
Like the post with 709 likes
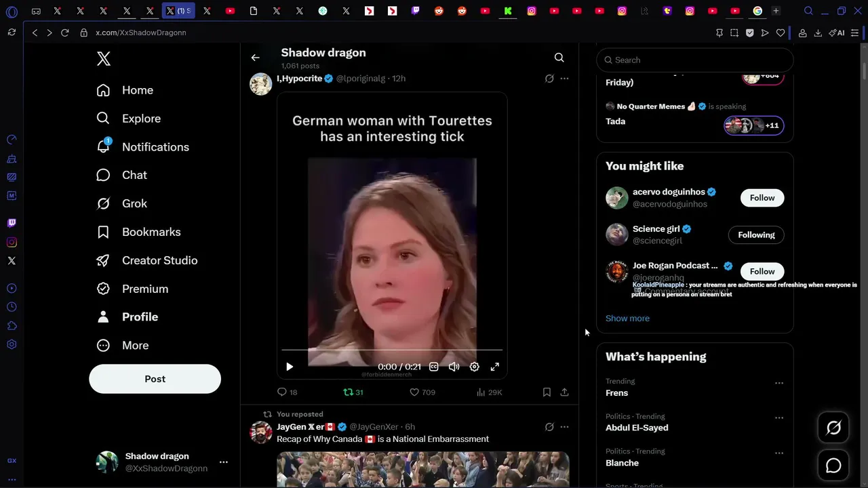tap(422, 392)
